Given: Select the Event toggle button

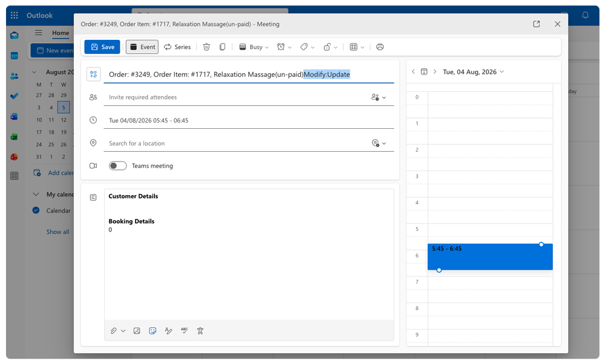Looking at the screenshot, I should (142, 47).
